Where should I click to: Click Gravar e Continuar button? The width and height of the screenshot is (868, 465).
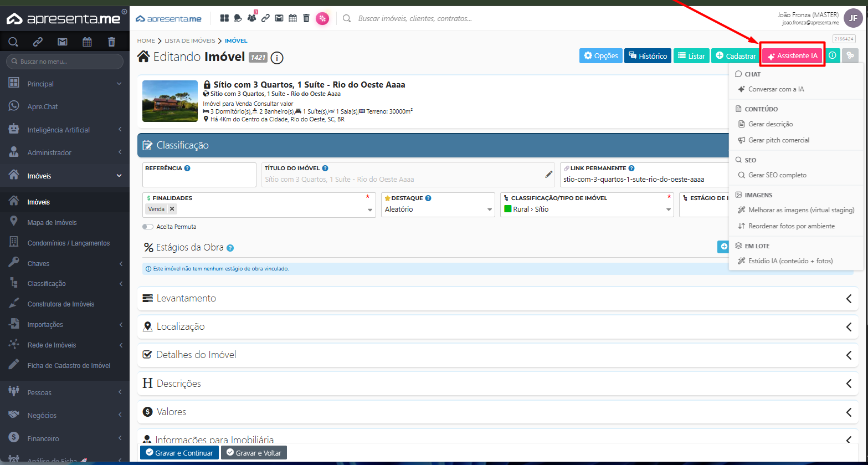coord(179,453)
